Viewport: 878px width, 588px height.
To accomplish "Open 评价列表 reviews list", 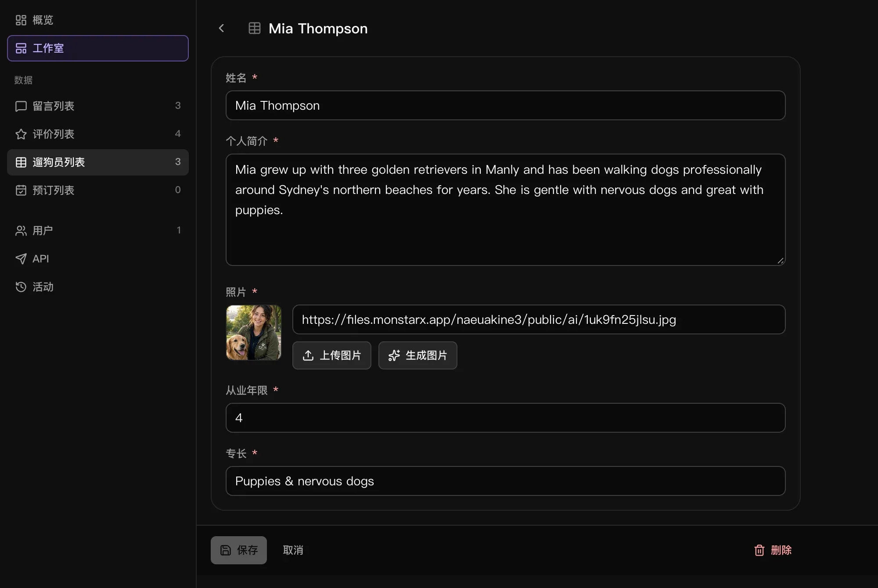I will 98,134.
